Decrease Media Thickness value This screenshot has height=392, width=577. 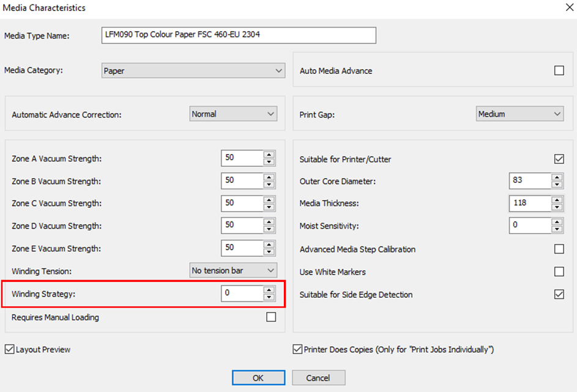557,207
